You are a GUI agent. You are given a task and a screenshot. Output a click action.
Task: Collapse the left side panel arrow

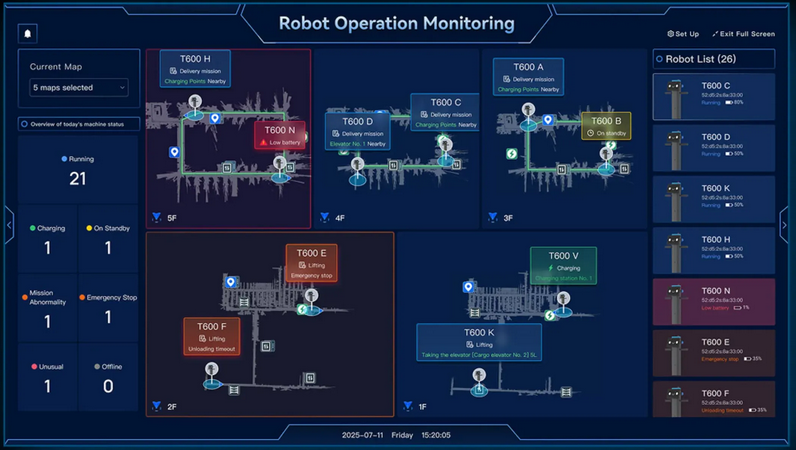pos(9,225)
